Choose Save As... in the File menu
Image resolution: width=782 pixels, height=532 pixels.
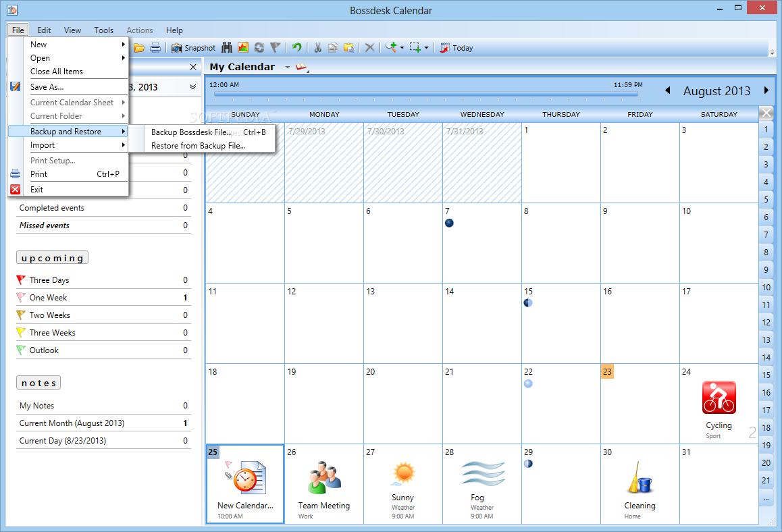(x=68, y=87)
